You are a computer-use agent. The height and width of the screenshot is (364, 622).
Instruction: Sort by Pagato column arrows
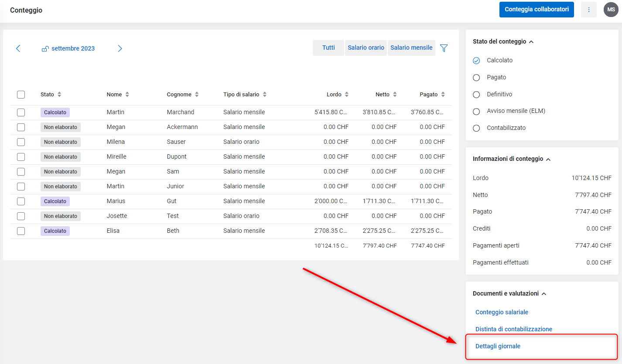443,95
